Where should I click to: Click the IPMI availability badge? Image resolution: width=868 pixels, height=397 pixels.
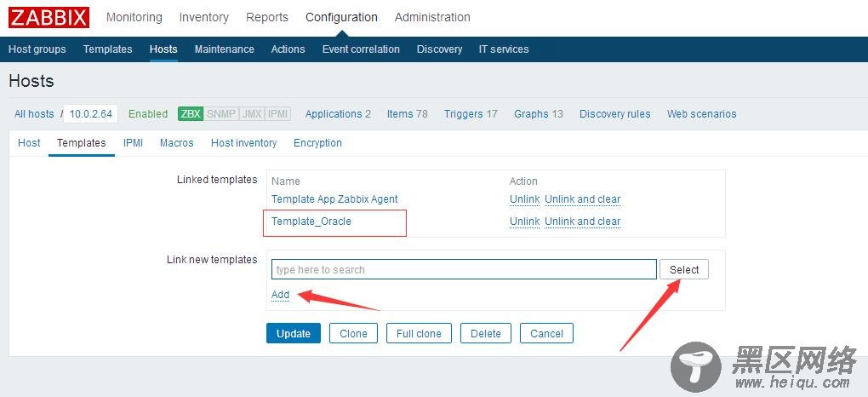[277, 113]
